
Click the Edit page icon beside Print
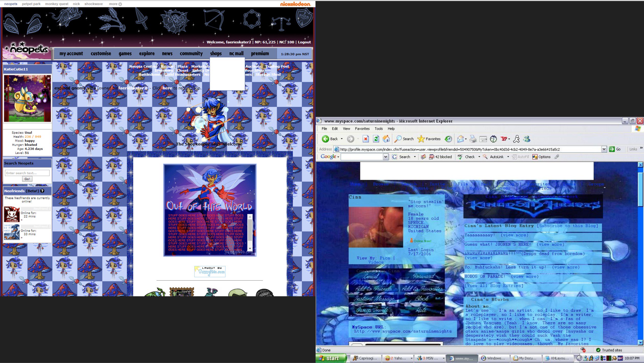tap(483, 139)
